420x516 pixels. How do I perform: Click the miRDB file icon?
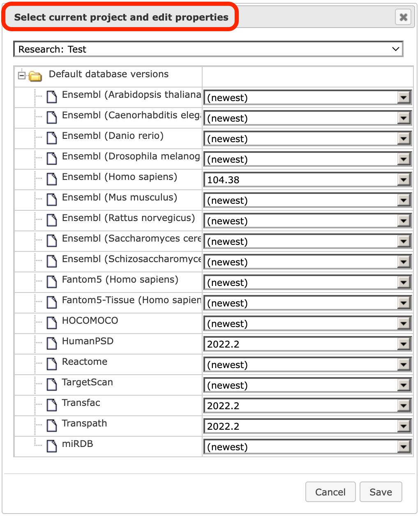point(52,446)
